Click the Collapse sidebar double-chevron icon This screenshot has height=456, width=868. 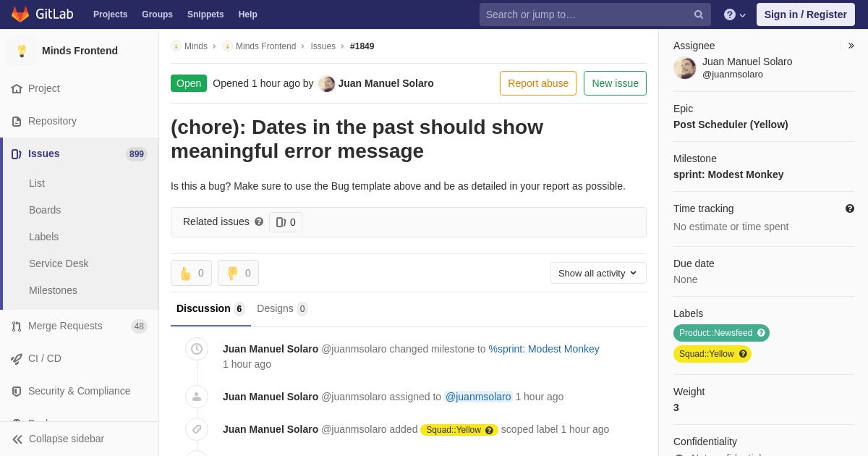17,439
